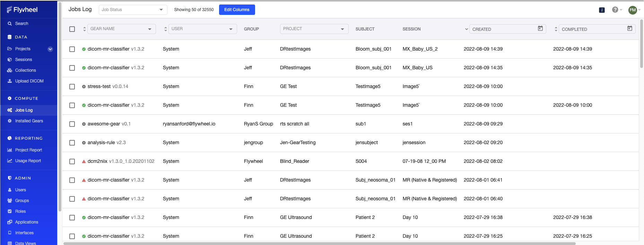Screen dimensions: 644x245
Task: Toggle the select-all checkbox in header
Action: [72, 29]
